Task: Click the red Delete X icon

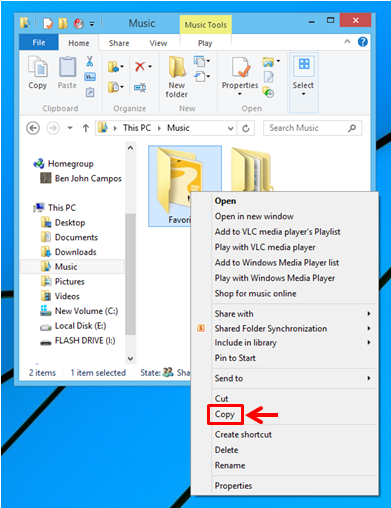Action: point(140,67)
